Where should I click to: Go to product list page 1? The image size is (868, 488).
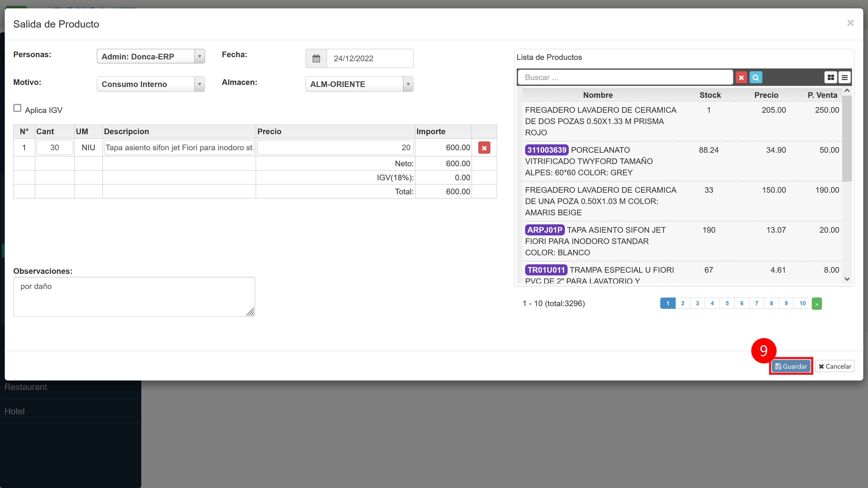pyautogui.click(x=668, y=303)
